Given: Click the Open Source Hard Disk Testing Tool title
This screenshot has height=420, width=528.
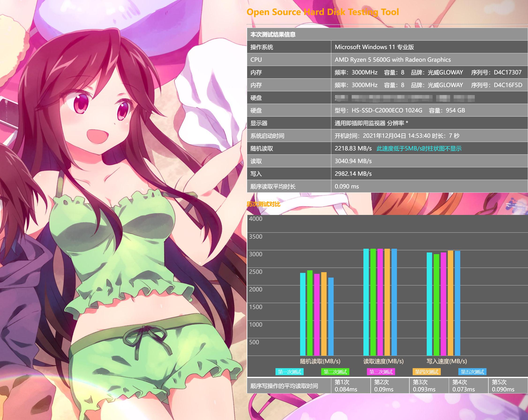Looking at the screenshot, I should point(323,12).
